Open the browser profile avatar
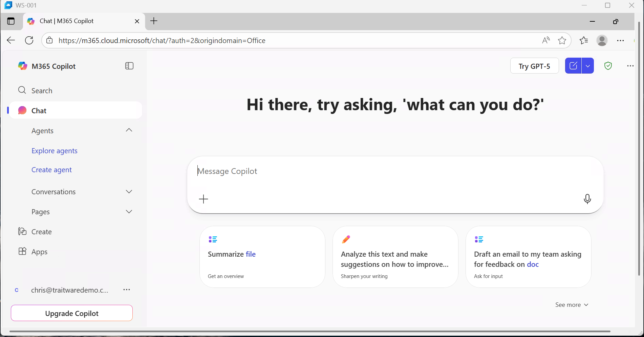The width and height of the screenshot is (644, 337). [x=602, y=40]
